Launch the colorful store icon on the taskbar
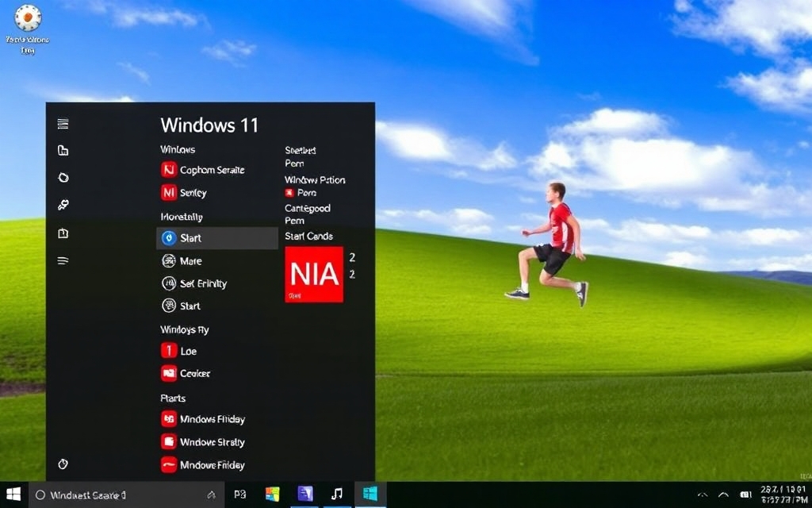 (273, 495)
